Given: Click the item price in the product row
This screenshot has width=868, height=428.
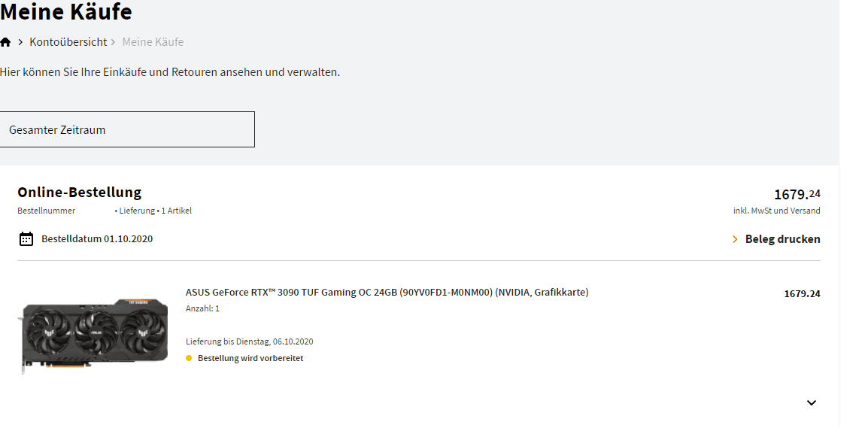Looking at the screenshot, I should [802, 293].
